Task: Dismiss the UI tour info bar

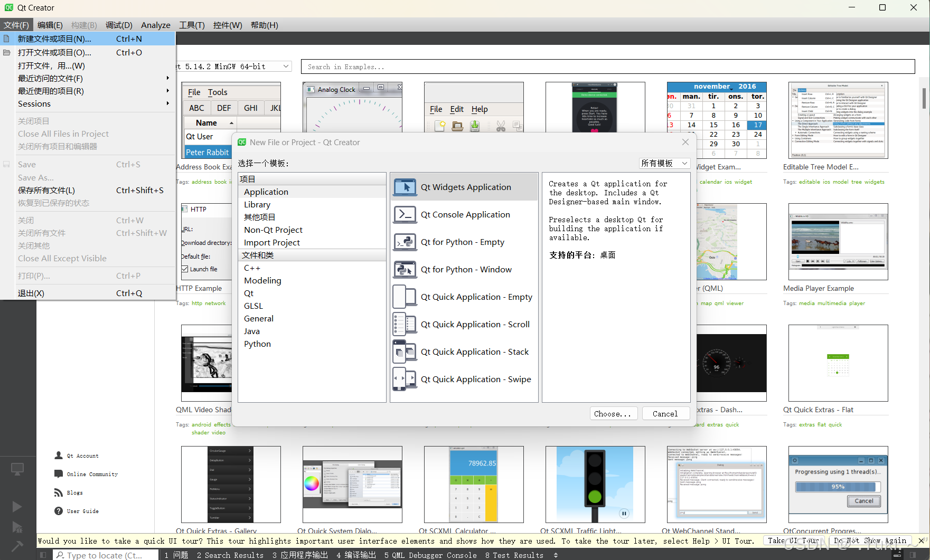Action: click(x=922, y=541)
